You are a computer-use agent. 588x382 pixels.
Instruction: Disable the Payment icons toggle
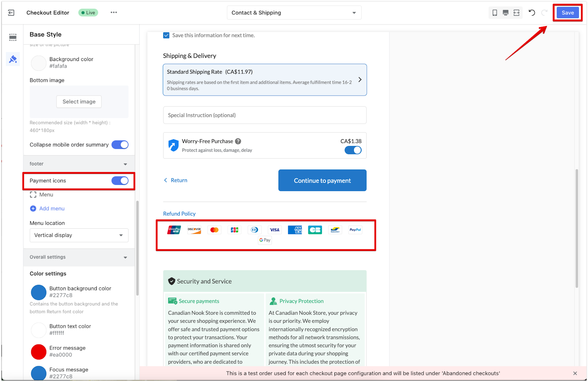tap(120, 181)
